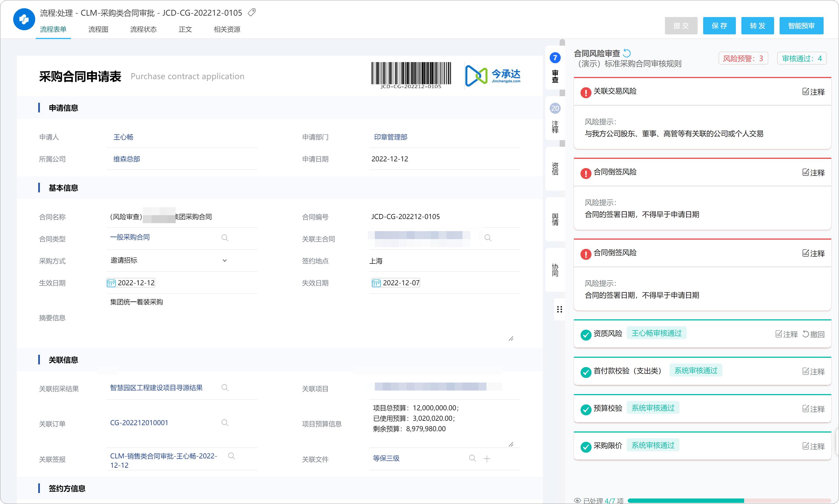The width and height of the screenshot is (839, 504).
Task: Select the 协同 side tab
Action: [555, 270]
